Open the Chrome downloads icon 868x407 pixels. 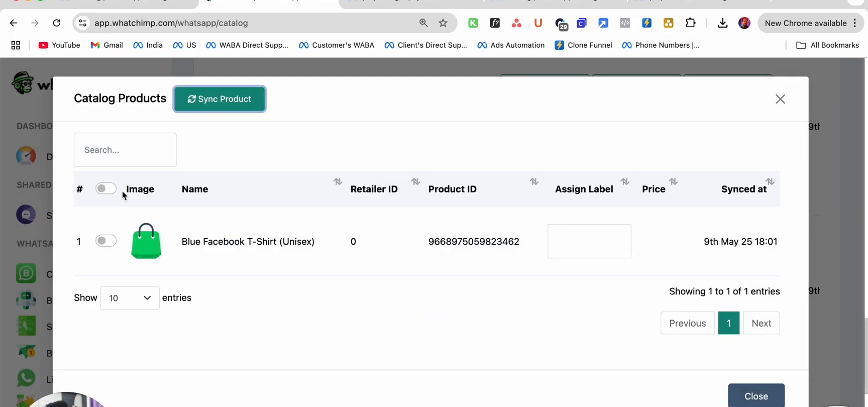click(x=722, y=23)
